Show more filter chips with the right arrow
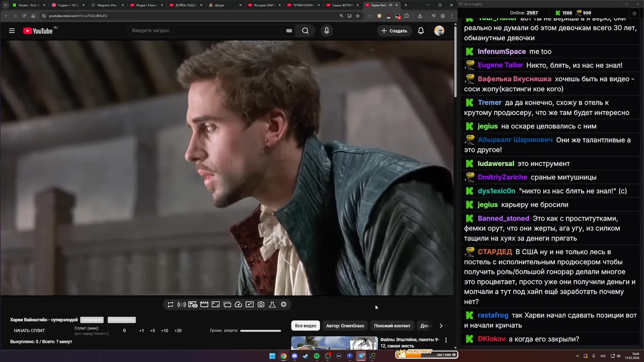This screenshot has height=362, width=644. pos(441,326)
